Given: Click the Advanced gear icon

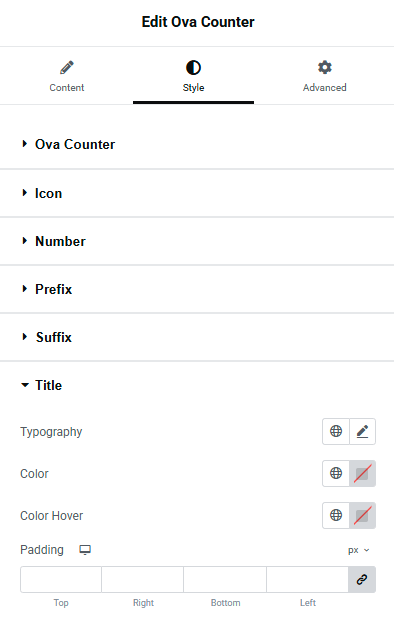Looking at the screenshot, I should [x=325, y=68].
